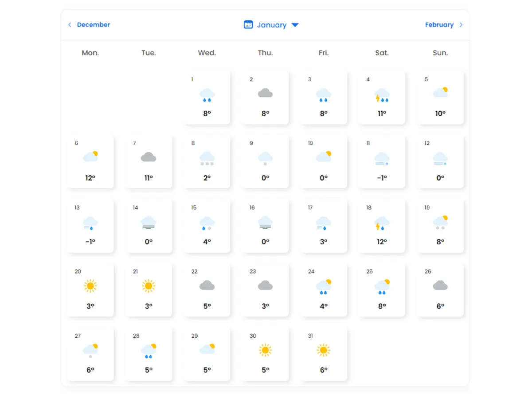Click gray cloud icon on January 7
The image size is (532, 399).
[x=149, y=157]
